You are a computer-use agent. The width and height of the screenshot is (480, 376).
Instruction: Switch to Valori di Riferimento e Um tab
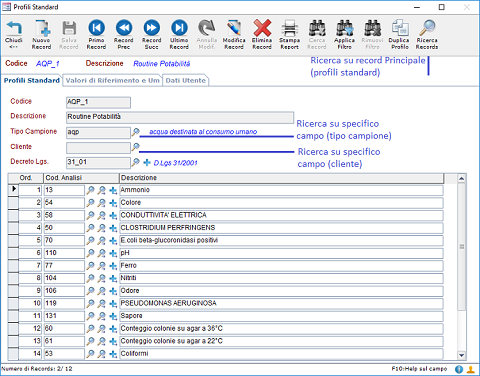click(112, 81)
